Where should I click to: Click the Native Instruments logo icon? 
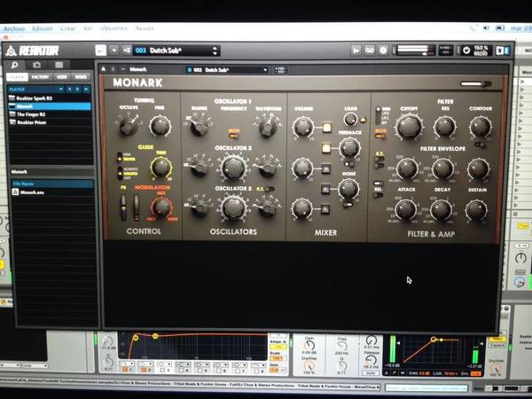pyautogui.click(x=503, y=51)
